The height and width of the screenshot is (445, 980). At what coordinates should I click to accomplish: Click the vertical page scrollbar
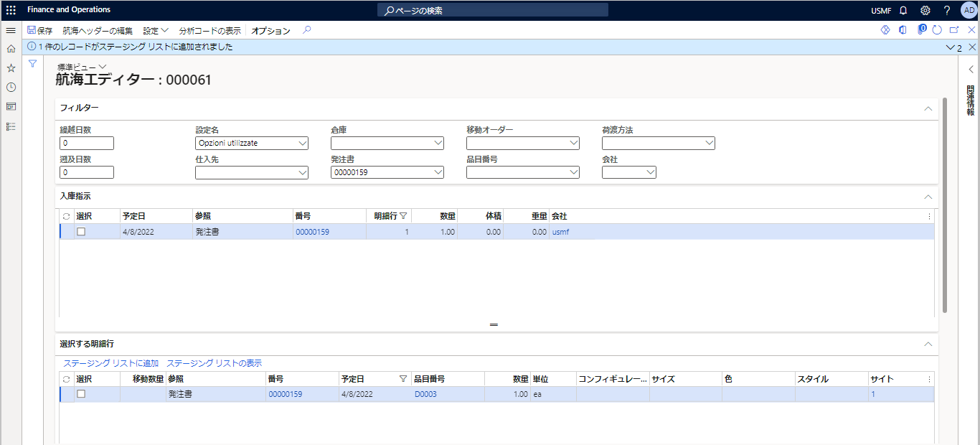coord(945,205)
